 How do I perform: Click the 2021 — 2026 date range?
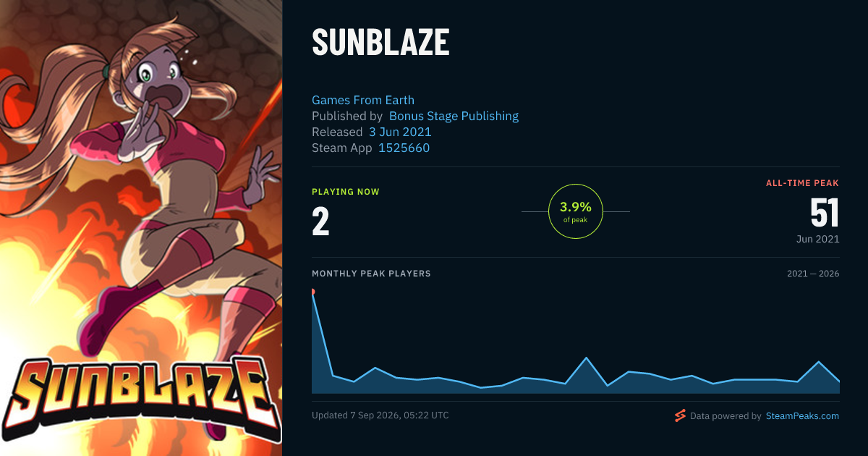coord(813,274)
